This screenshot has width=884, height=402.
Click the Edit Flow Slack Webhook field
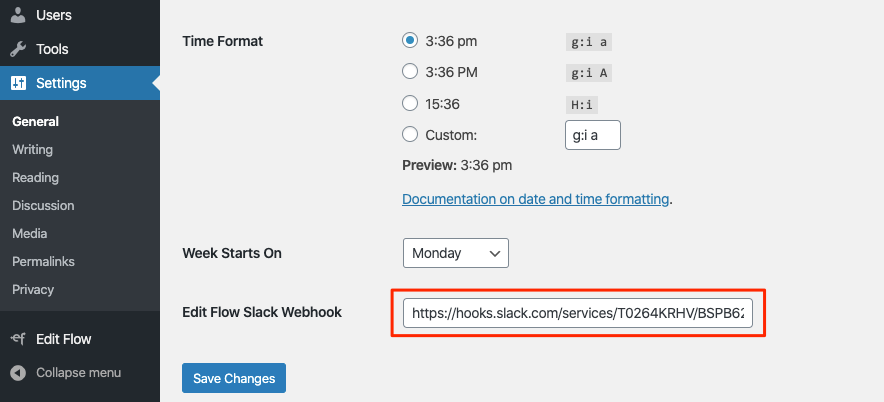point(578,313)
